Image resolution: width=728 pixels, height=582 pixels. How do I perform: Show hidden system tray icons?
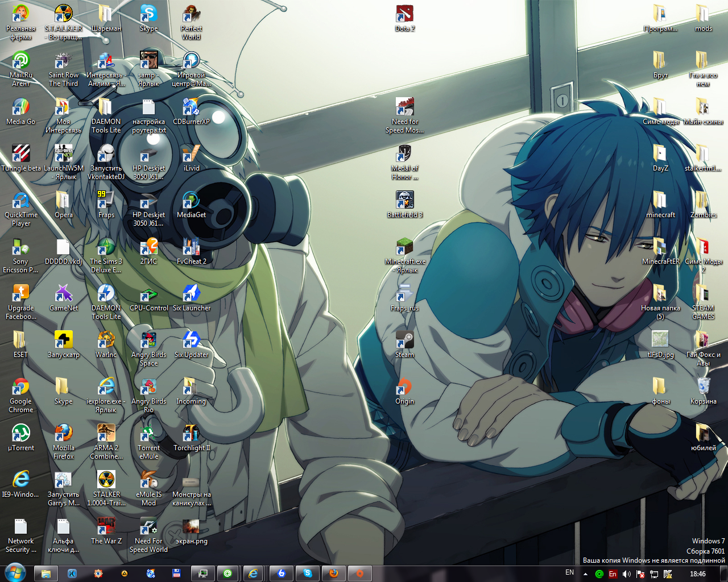[585, 574]
